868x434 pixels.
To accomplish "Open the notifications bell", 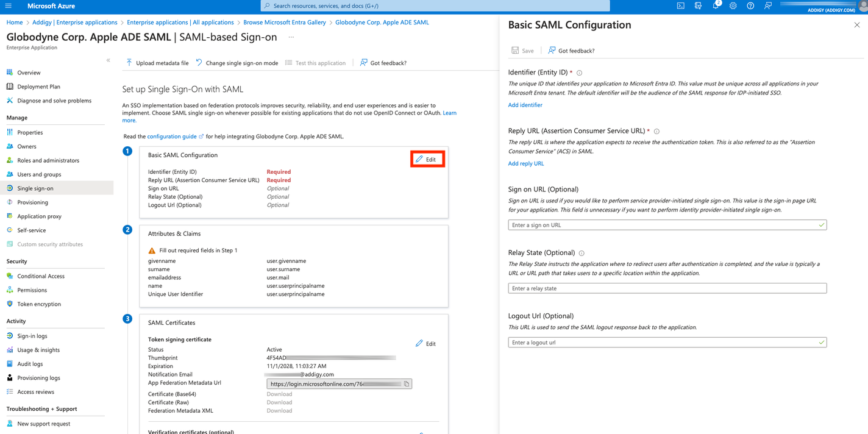I will coord(716,6).
